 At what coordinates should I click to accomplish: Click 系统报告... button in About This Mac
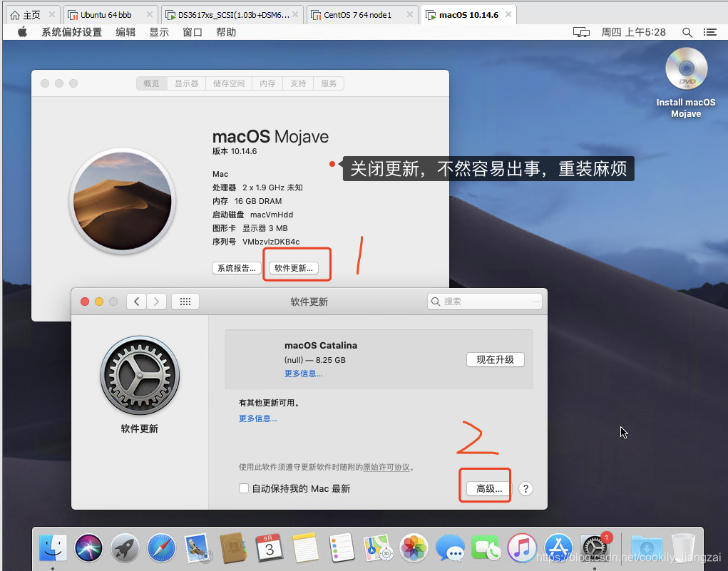(237, 268)
